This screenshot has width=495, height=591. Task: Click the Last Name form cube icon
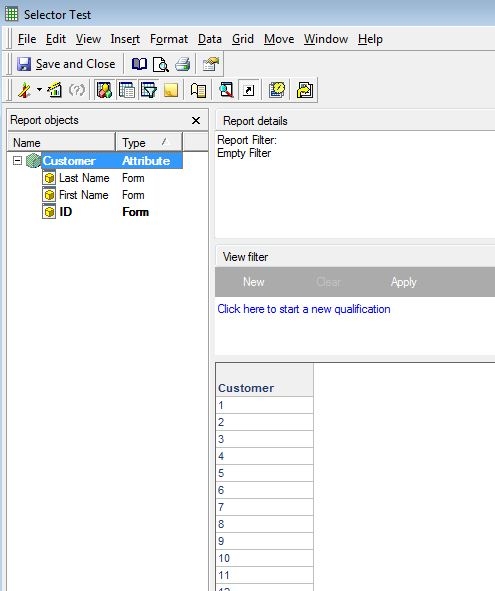pos(49,178)
